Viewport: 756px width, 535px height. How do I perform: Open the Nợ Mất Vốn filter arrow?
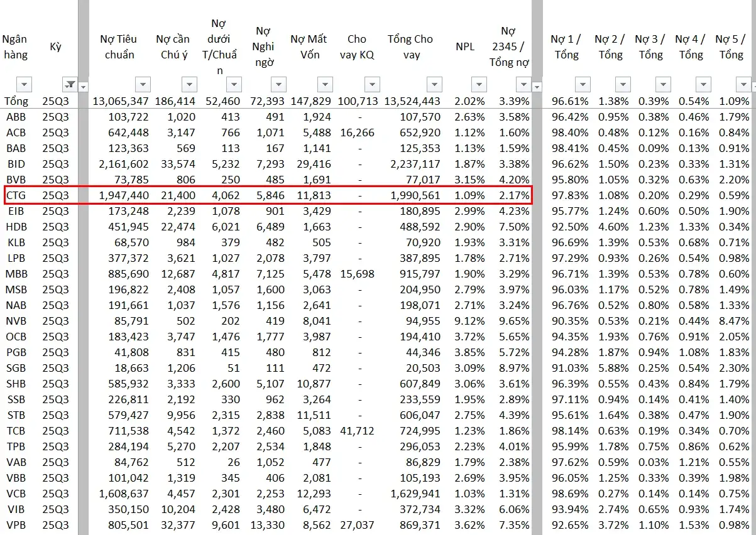pyautogui.click(x=324, y=84)
